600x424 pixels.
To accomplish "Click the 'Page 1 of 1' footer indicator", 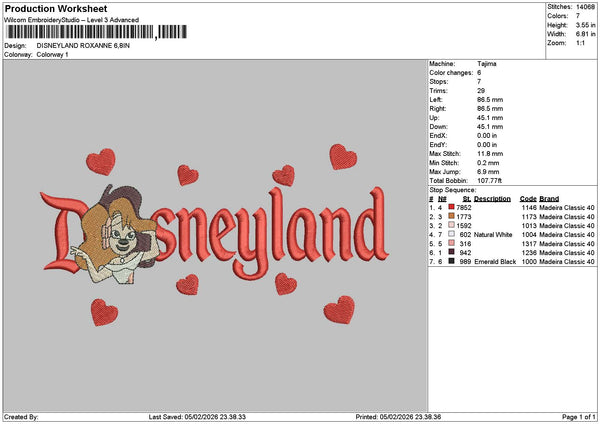I will tap(579, 417).
